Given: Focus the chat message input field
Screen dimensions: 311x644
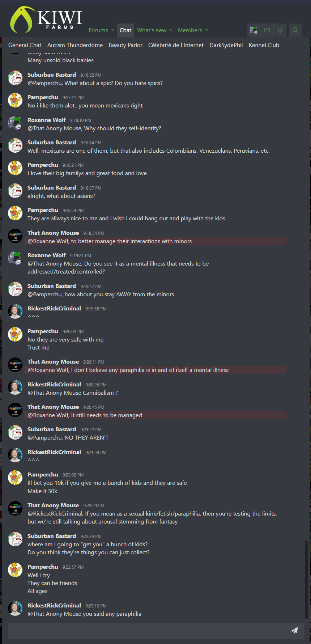Looking at the screenshot, I should click(x=148, y=631).
